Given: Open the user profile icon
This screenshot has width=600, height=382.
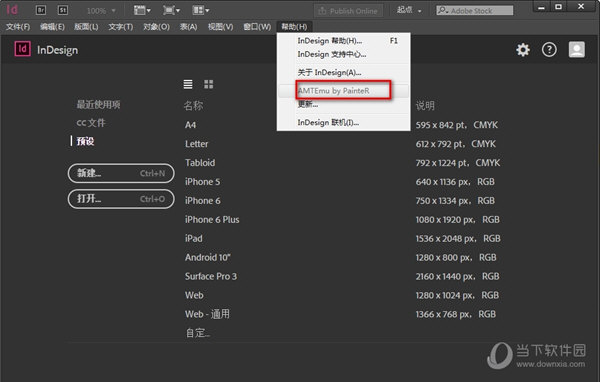Looking at the screenshot, I should pos(577,49).
